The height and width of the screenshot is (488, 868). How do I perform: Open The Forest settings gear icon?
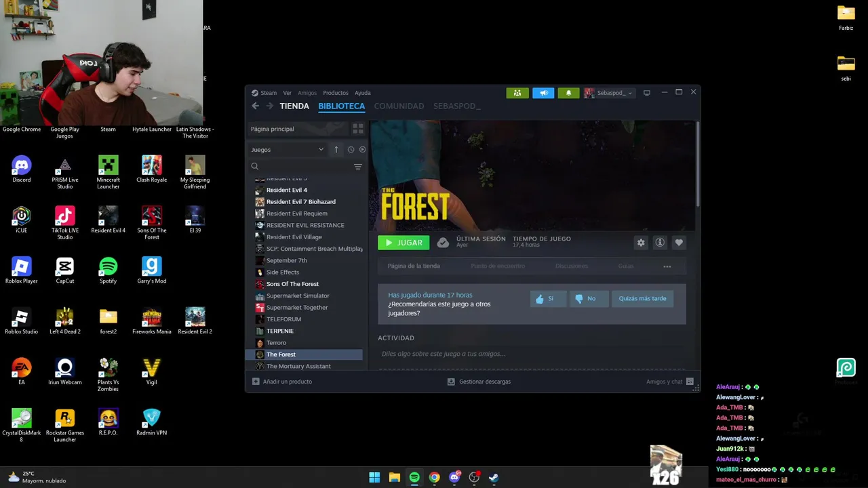[x=641, y=243]
